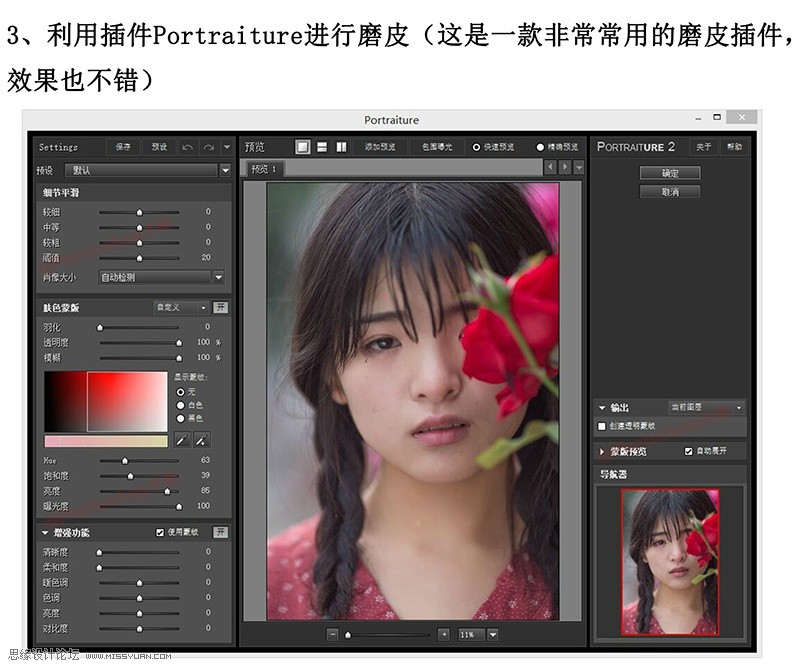
Task: Click Hue slider handle
Action: (x=125, y=461)
